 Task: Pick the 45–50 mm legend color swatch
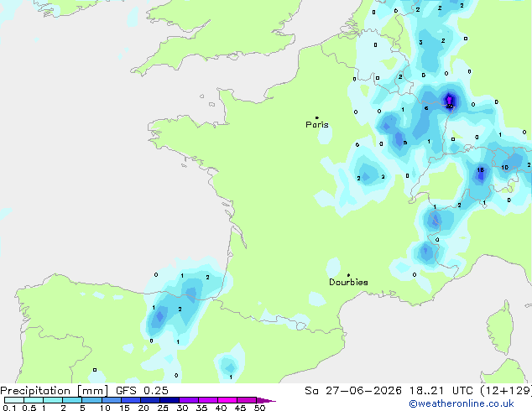pyautogui.click(x=247, y=400)
